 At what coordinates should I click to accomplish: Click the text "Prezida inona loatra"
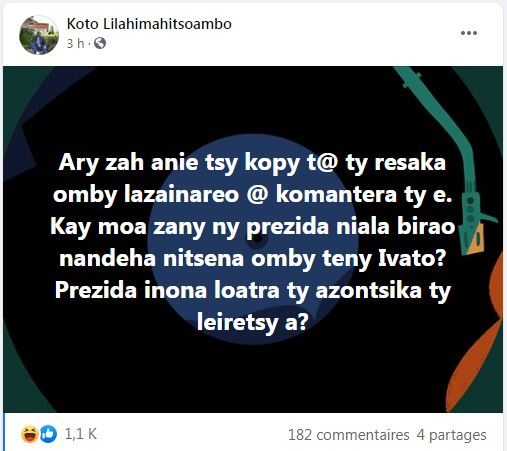coord(167,290)
